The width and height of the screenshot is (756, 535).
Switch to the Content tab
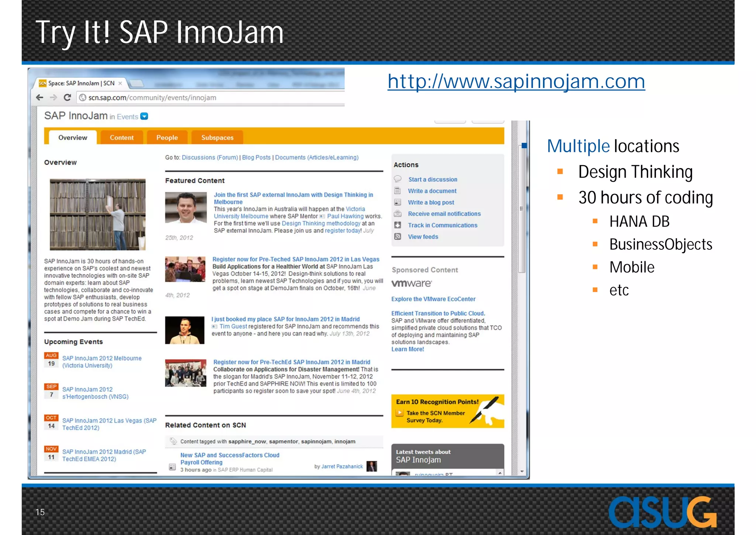pyautogui.click(x=122, y=137)
